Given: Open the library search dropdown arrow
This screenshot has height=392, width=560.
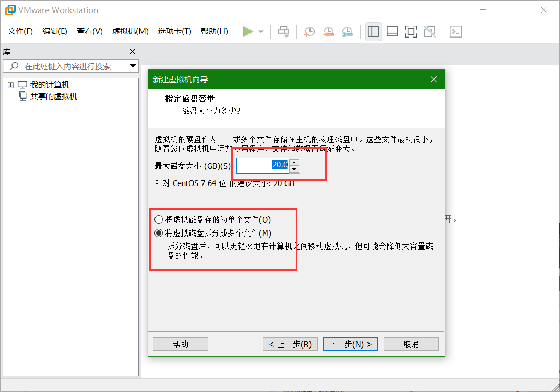Looking at the screenshot, I should coord(133,66).
